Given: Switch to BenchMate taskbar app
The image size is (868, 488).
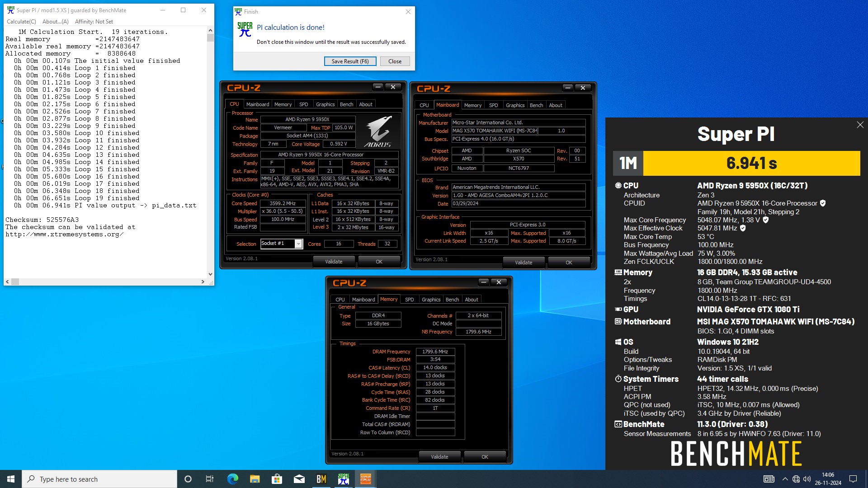Looking at the screenshot, I should (321, 479).
